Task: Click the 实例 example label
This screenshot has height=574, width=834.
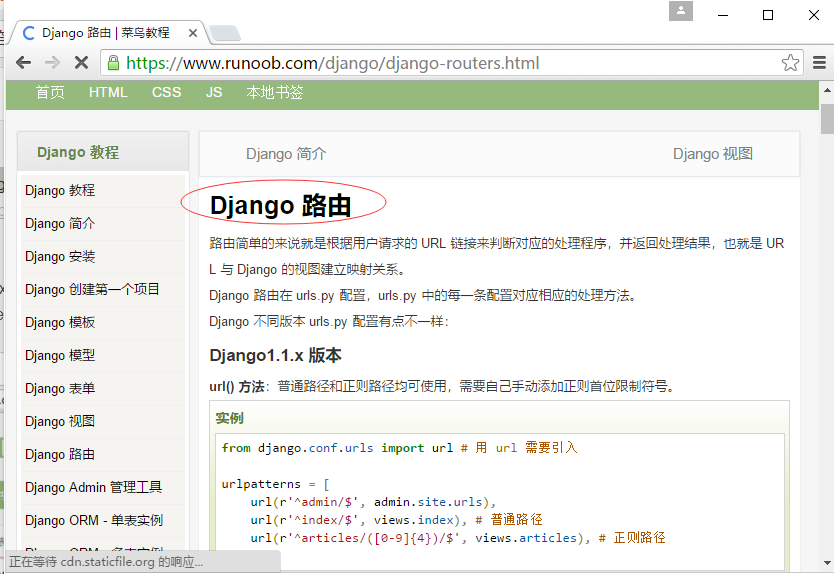Action: tap(229, 418)
